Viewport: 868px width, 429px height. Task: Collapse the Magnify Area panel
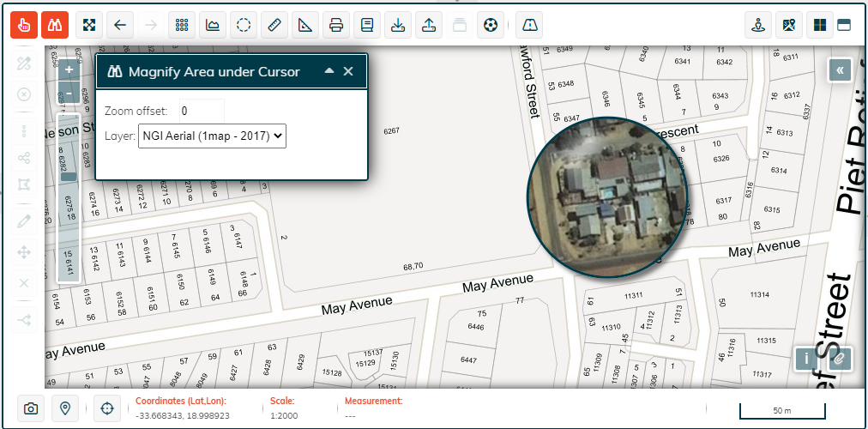(329, 71)
